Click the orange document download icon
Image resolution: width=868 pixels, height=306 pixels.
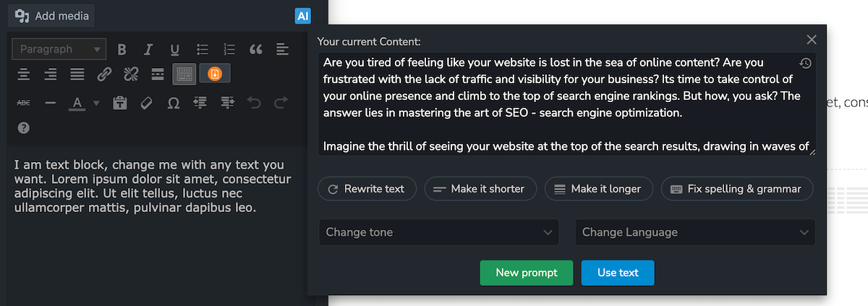tap(215, 74)
